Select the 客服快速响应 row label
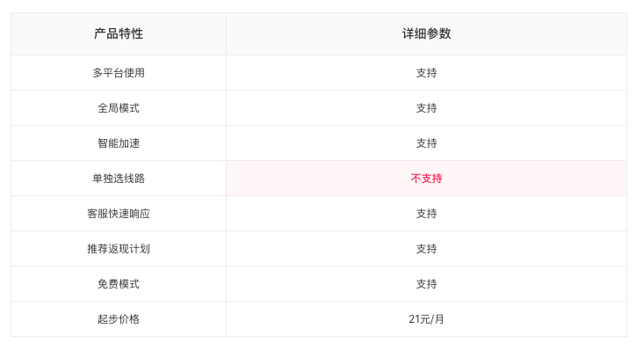The image size is (644, 358). (119, 214)
